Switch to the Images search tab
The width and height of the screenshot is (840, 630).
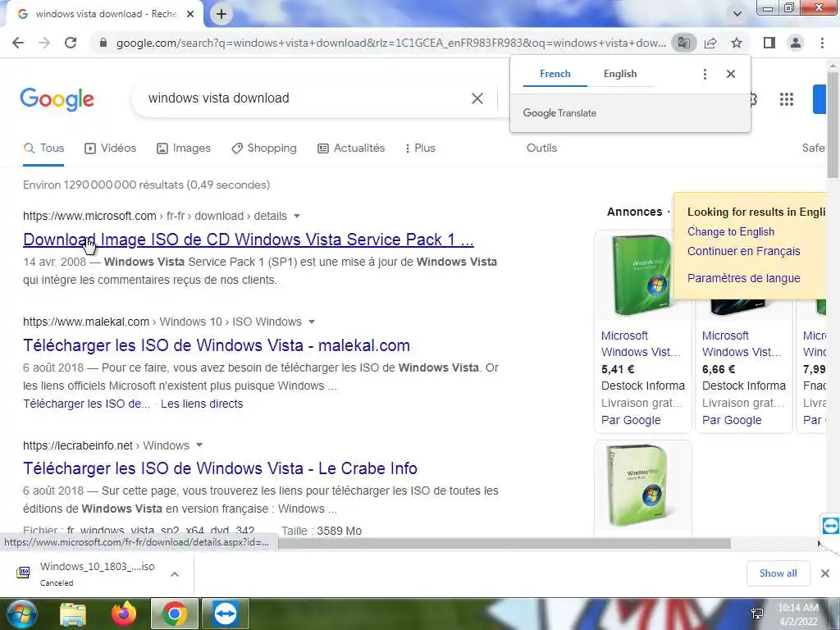pyautogui.click(x=183, y=148)
